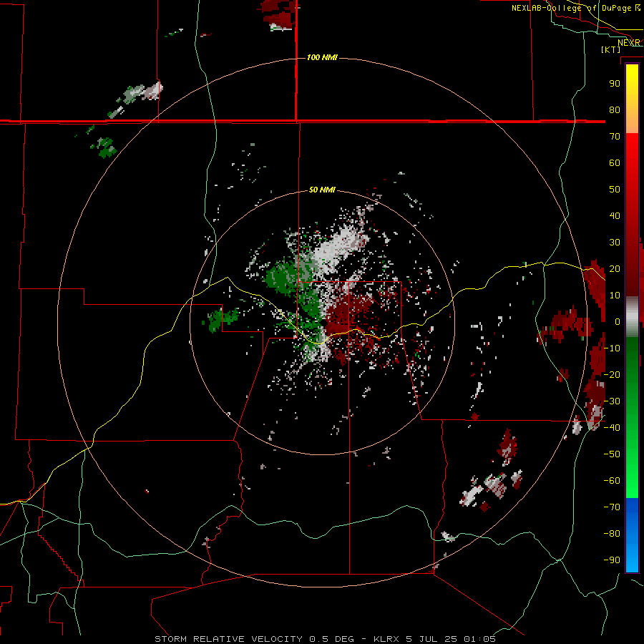The image size is (644, 644).
Task: Click the -40 value on the velocity scale
Action: tap(612, 428)
